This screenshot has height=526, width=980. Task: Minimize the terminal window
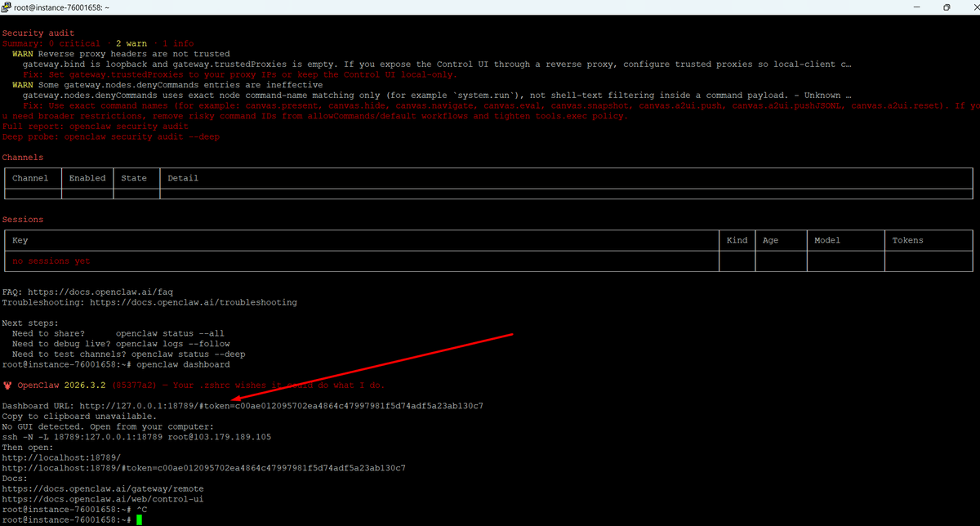click(x=919, y=7)
